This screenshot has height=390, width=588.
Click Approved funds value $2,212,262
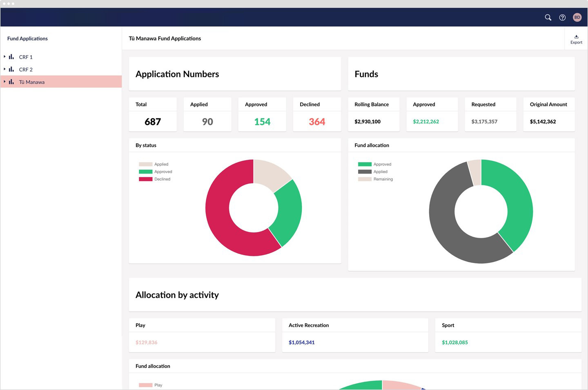click(x=426, y=122)
